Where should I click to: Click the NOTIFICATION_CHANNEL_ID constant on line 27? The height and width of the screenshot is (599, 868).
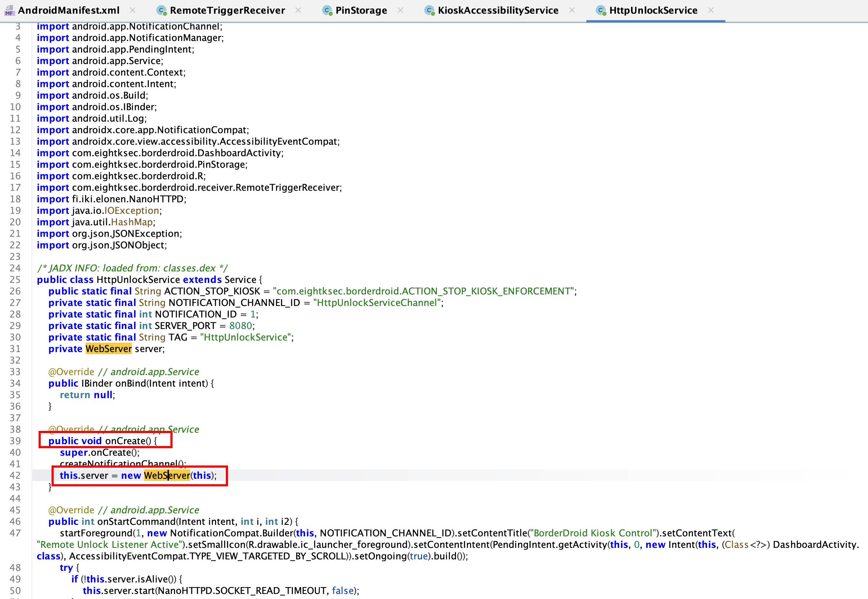coord(234,302)
